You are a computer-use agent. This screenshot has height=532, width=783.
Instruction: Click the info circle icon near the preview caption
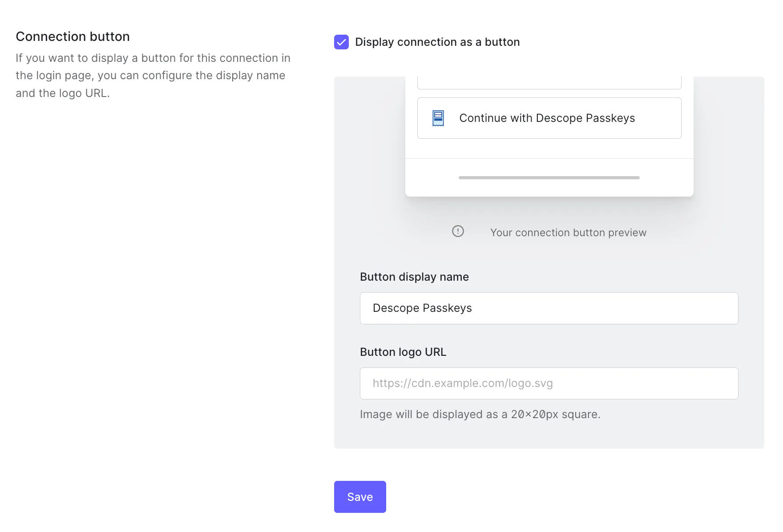pos(458,232)
